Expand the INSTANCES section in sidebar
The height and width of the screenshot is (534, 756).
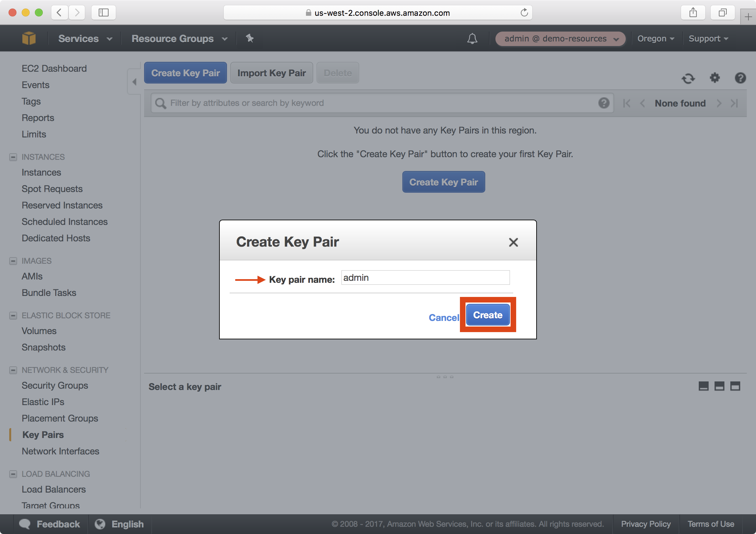coord(13,157)
